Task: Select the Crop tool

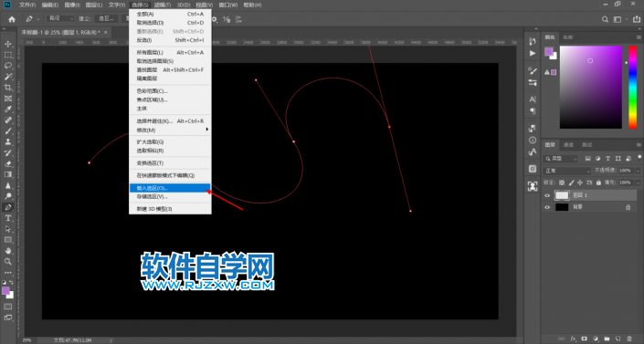Action: [8, 88]
